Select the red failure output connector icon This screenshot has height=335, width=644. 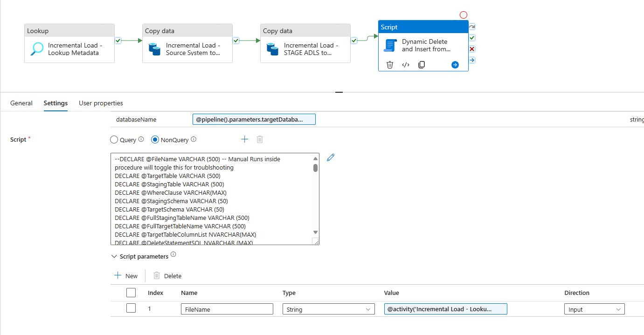471,48
